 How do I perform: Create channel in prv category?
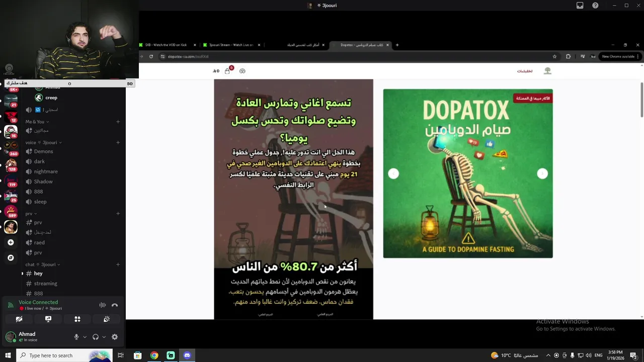[x=118, y=214]
